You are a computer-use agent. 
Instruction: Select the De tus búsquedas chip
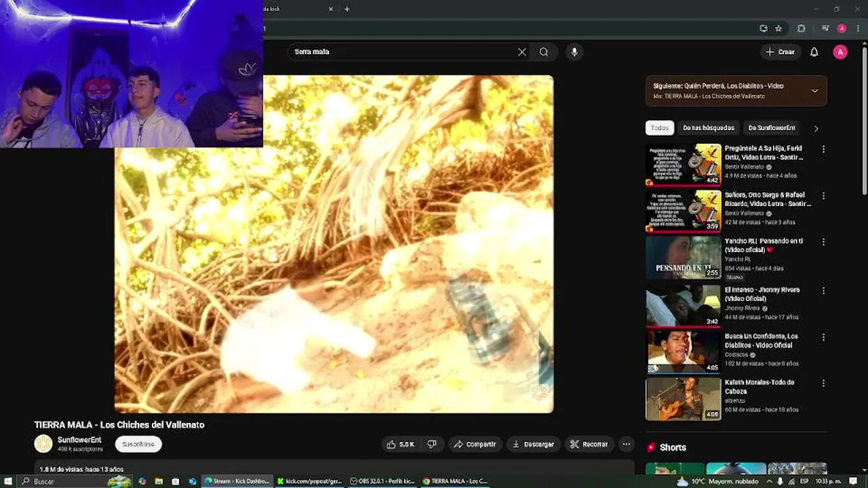pyautogui.click(x=708, y=128)
